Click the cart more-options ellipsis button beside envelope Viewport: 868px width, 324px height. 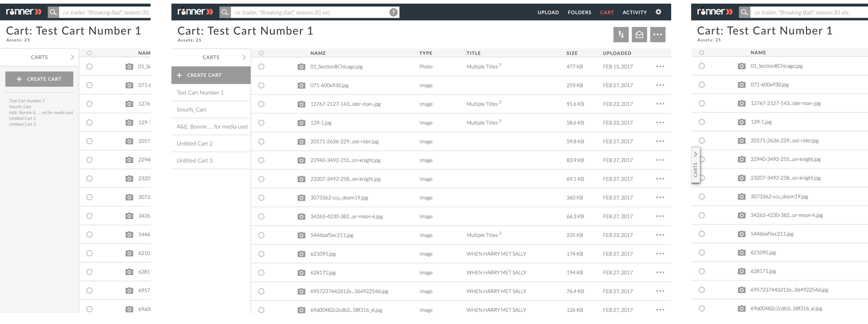[x=658, y=34]
